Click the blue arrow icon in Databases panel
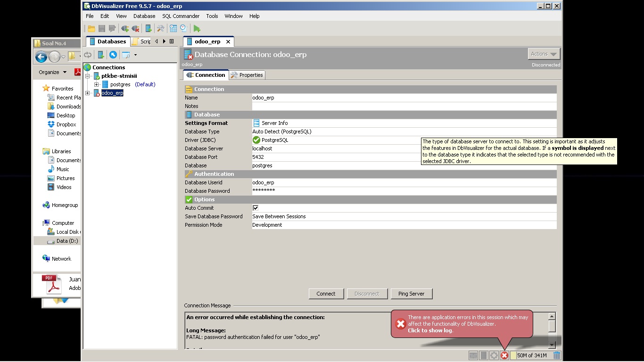 [x=113, y=55]
